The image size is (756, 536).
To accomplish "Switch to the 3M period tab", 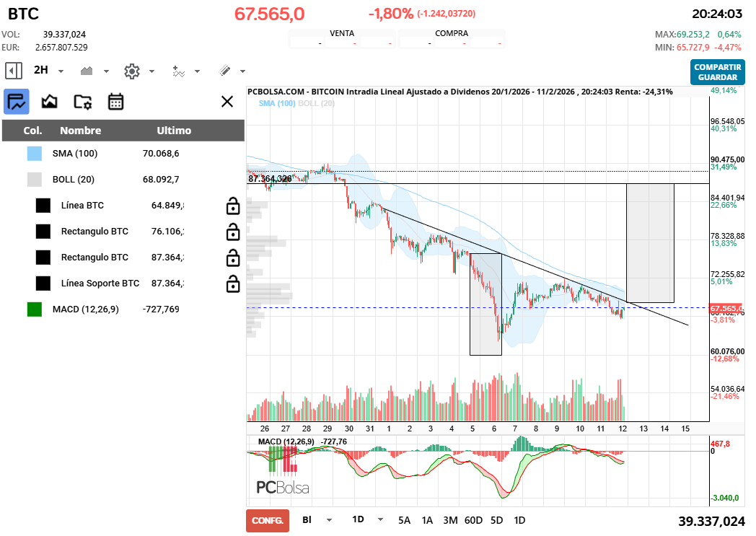I will (x=449, y=519).
